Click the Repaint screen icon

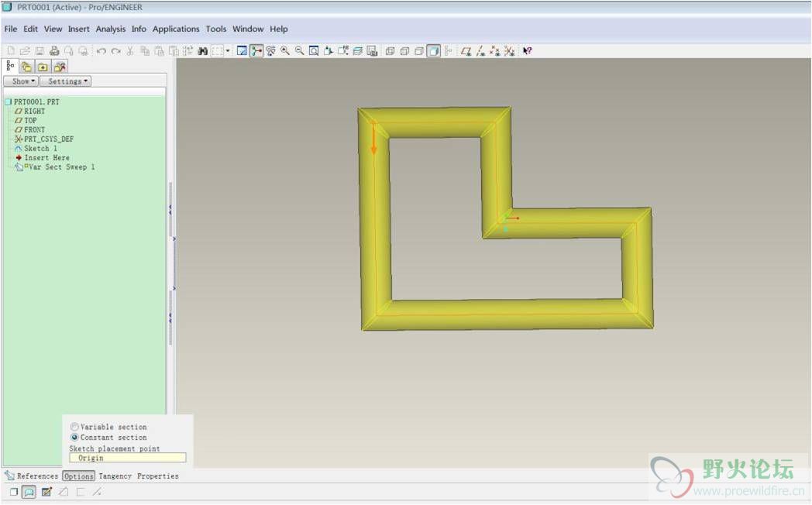pyautogui.click(x=241, y=50)
